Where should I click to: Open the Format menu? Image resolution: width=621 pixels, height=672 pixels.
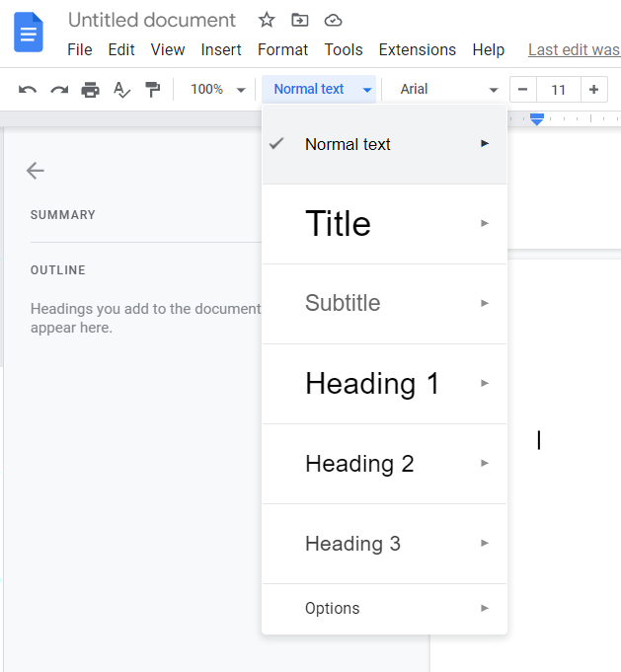coord(282,49)
